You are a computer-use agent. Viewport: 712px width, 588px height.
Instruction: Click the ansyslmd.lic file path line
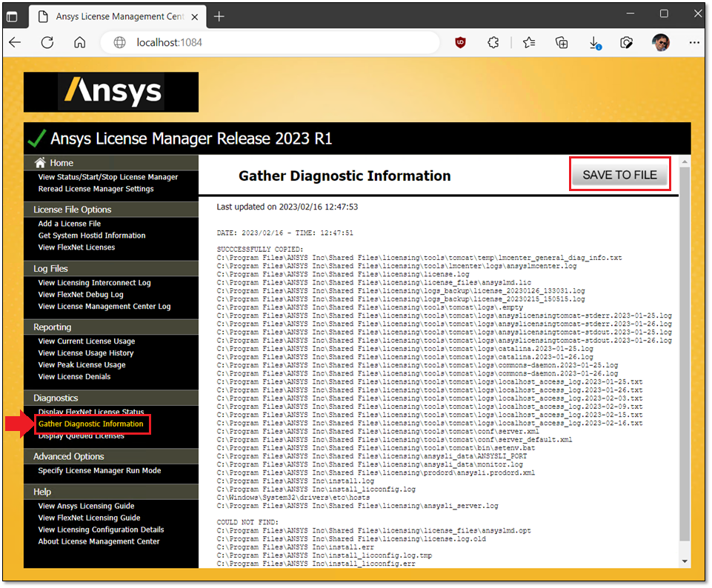(373, 283)
